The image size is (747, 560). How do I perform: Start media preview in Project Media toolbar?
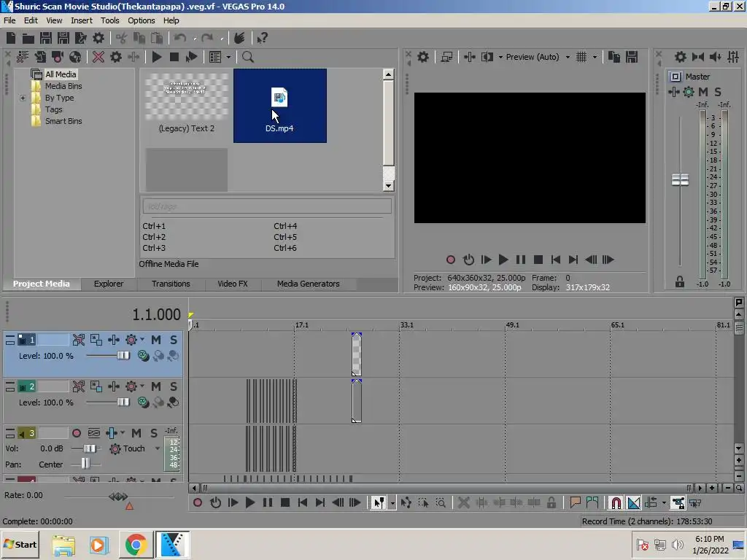156,57
